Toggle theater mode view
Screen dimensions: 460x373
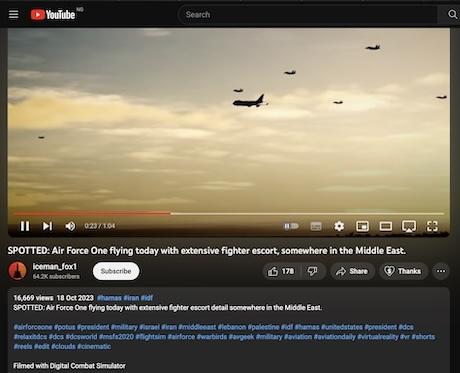tap(386, 226)
